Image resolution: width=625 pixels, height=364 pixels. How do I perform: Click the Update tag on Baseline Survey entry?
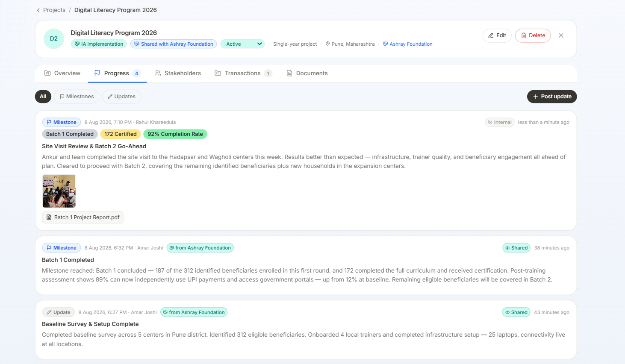tap(59, 312)
